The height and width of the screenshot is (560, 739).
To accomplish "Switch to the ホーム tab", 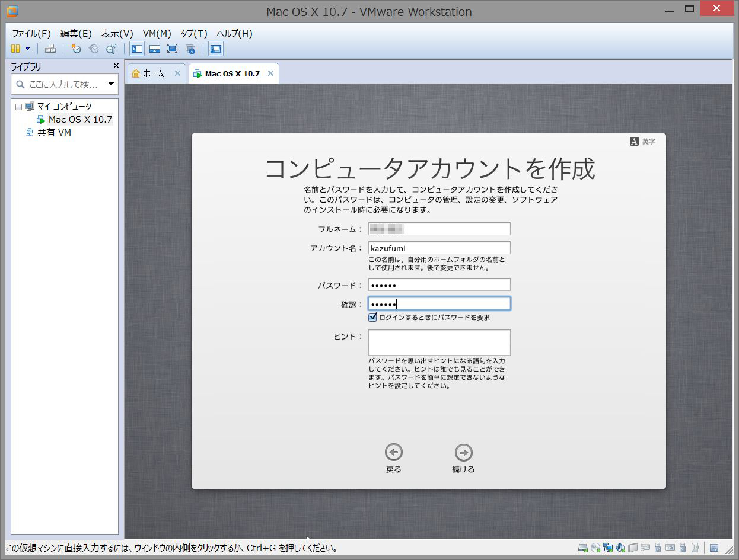I will coord(157,73).
